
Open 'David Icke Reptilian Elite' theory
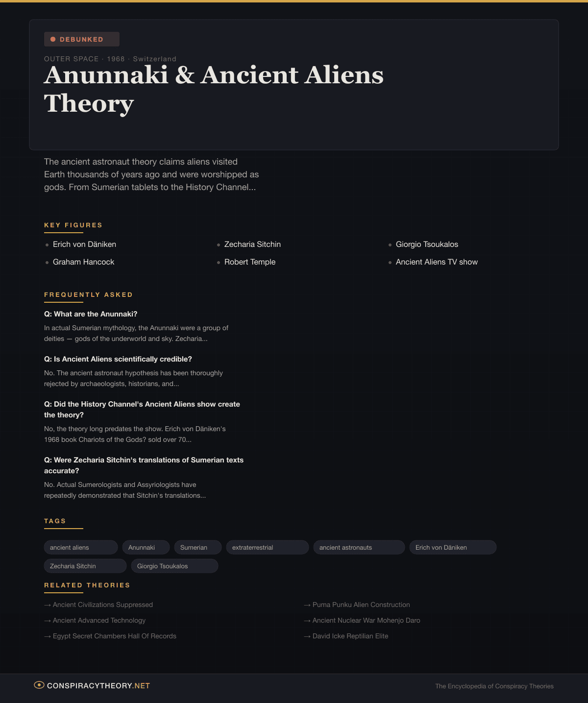coord(350,636)
